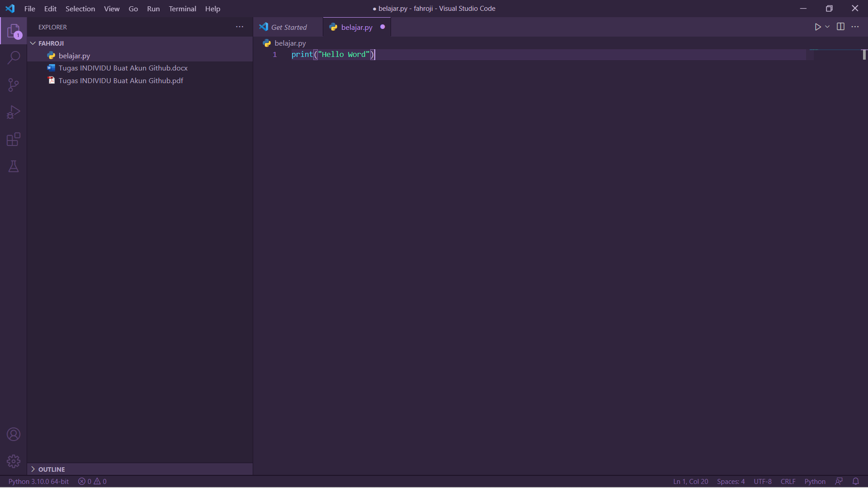The height and width of the screenshot is (488, 868).
Task: Open the Search view in activity bar
Action: 14,58
